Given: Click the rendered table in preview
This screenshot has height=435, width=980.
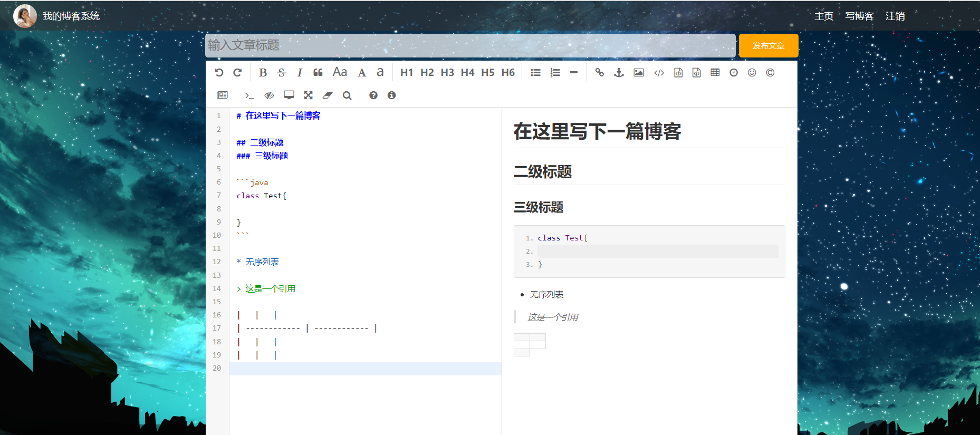Looking at the screenshot, I should point(530,345).
